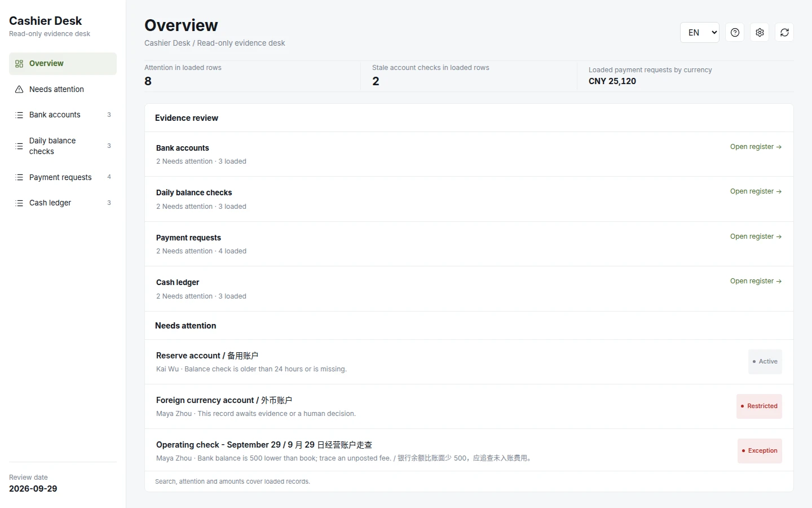
Task: Click the list icon beside Payment requests
Action: 19,177
